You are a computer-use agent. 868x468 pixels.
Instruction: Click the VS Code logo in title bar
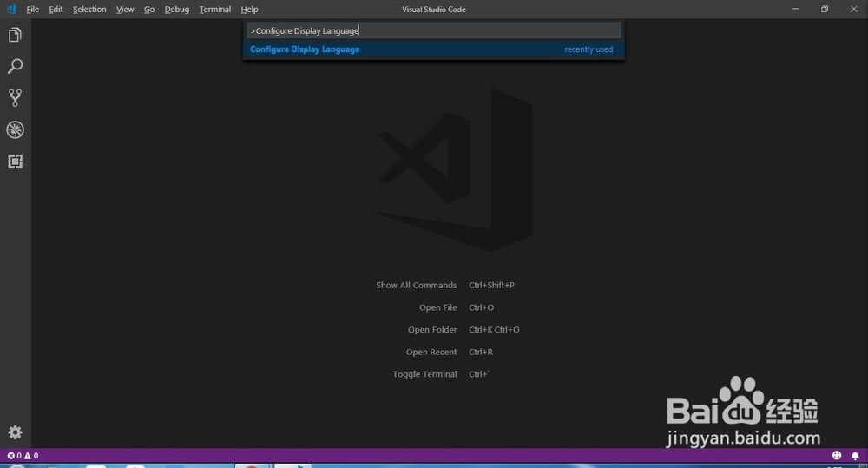coord(11,9)
